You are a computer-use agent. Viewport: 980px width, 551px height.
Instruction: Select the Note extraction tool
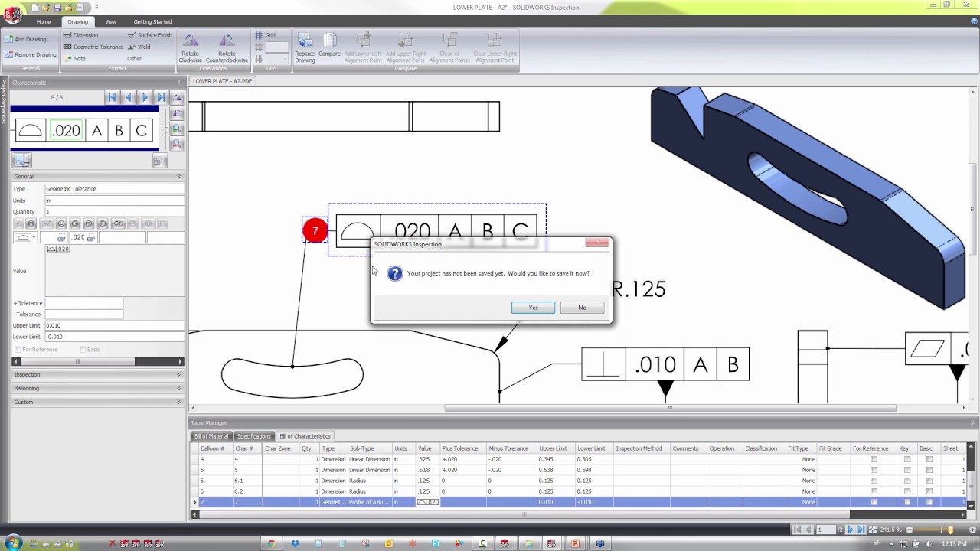[x=77, y=58]
